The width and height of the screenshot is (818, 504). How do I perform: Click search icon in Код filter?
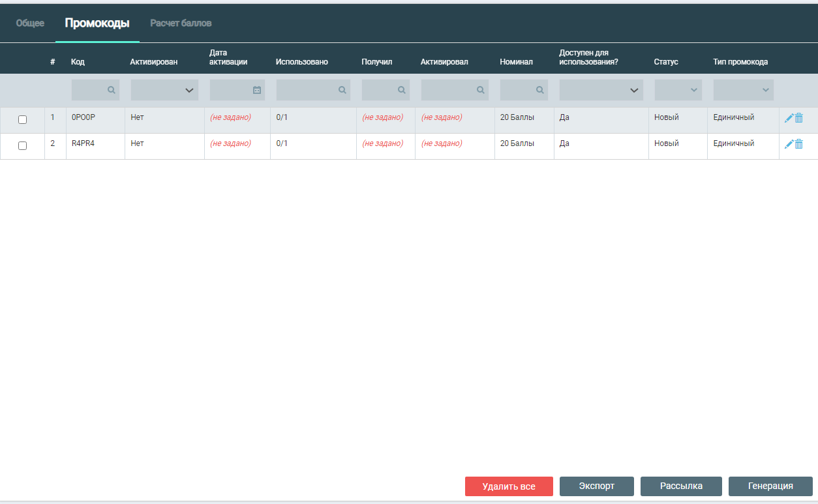point(112,90)
